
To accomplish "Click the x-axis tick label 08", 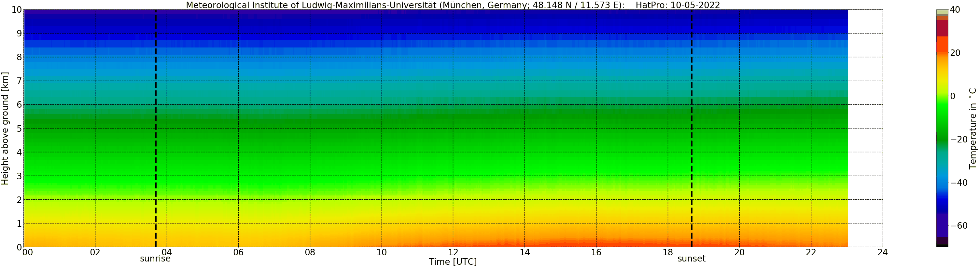I will click(310, 252).
